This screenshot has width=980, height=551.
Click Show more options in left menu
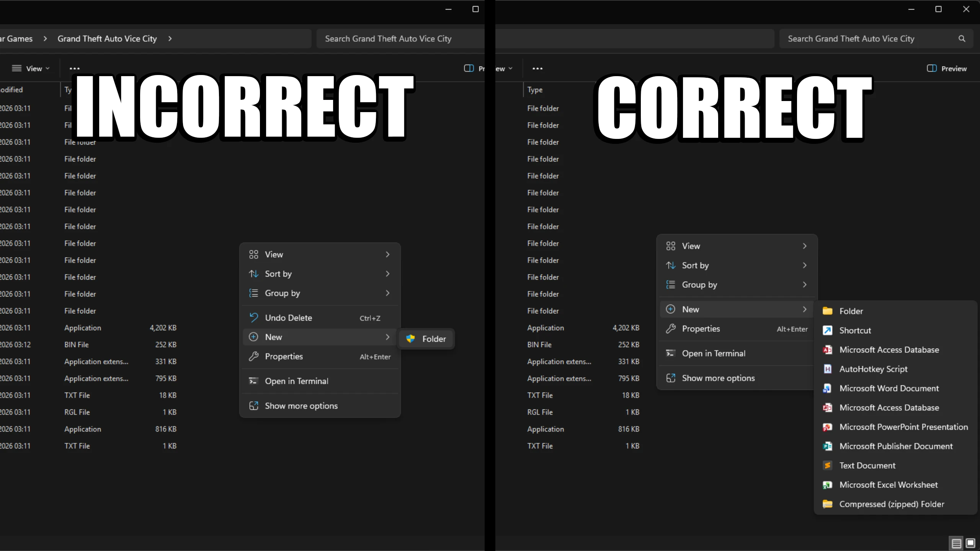(x=301, y=406)
